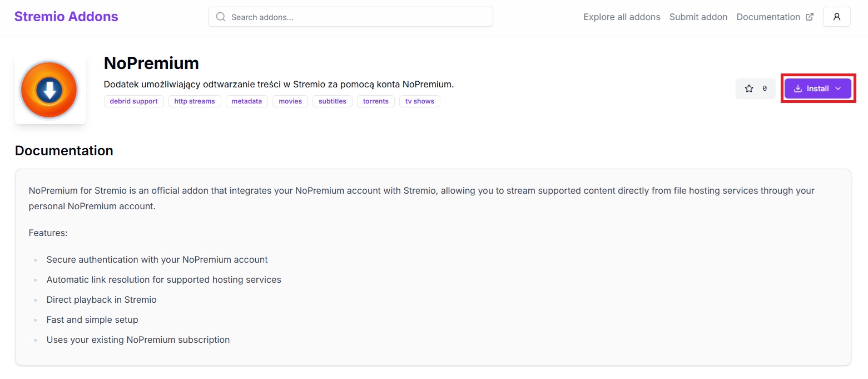Filter by the metadata tag

pyautogui.click(x=247, y=101)
